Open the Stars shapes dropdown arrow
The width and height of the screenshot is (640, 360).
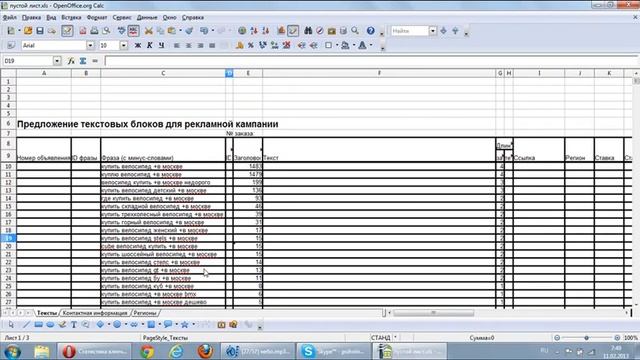(x=193, y=325)
